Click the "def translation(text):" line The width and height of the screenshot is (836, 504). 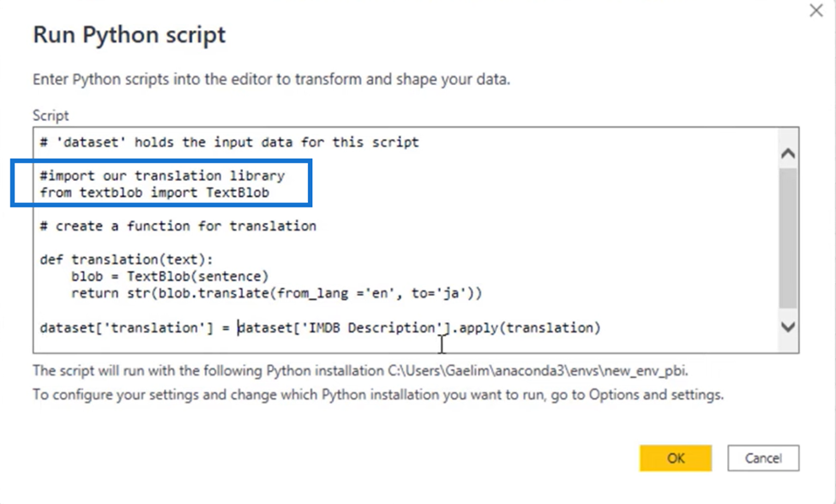click(x=126, y=260)
